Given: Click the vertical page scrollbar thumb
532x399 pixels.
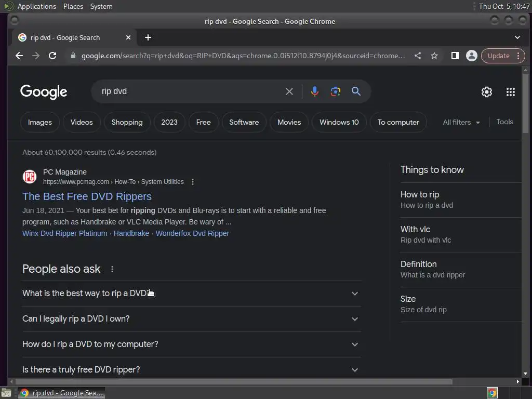Looking at the screenshot, I should pyautogui.click(x=525, y=103).
